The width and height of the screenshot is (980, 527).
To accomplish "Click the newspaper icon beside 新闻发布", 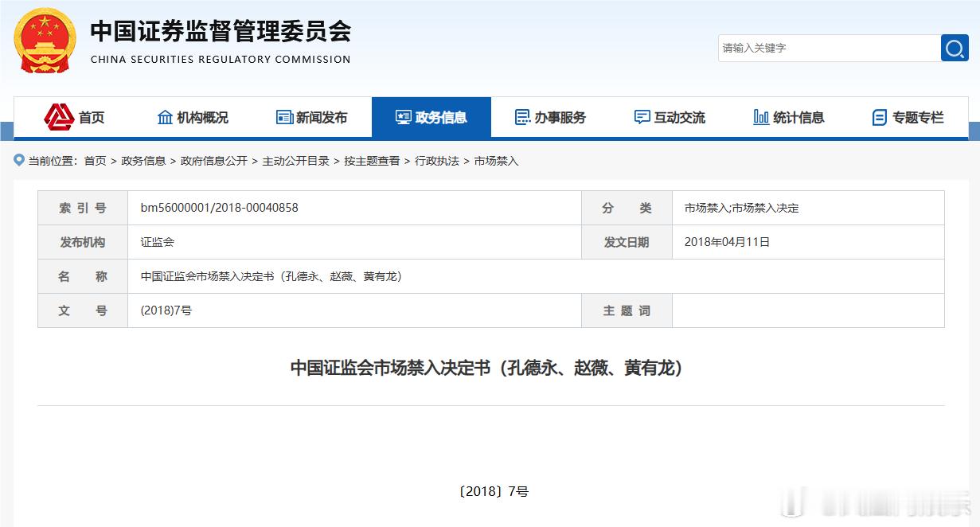I will (x=284, y=118).
